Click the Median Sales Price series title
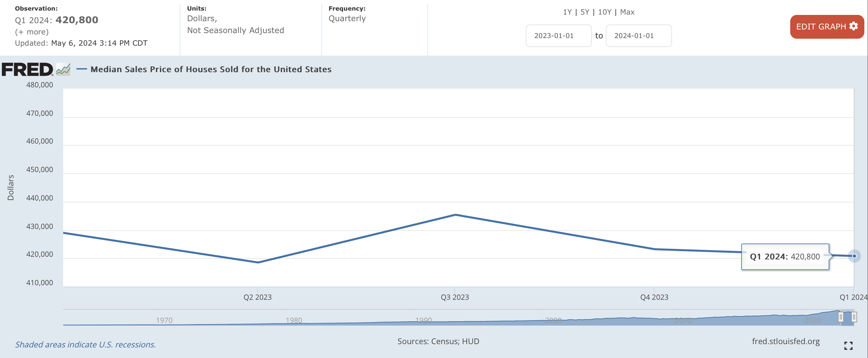Viewport: 868px width, 358px height. click(211, 69)
